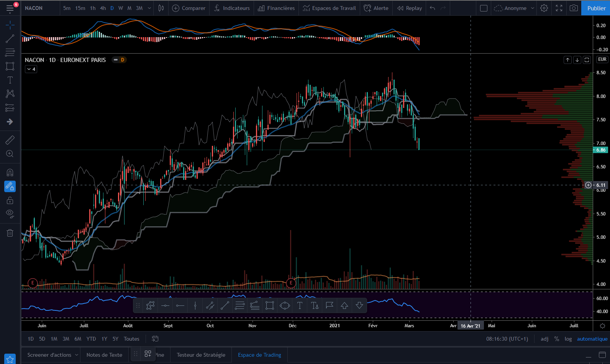
Task: Pick the rectangle tool in floating toolbar
Action: click(x=270, y=305)
